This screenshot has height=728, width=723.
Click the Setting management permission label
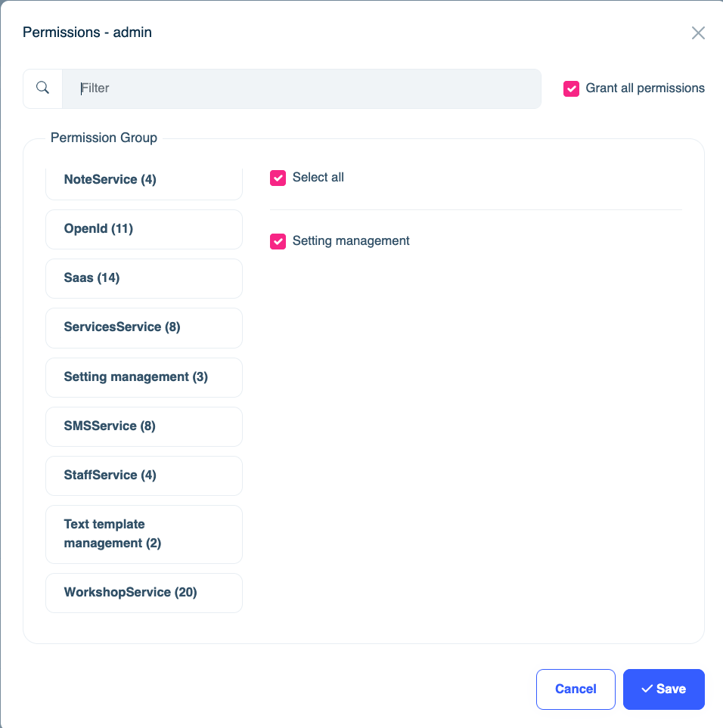click(351, 241)
